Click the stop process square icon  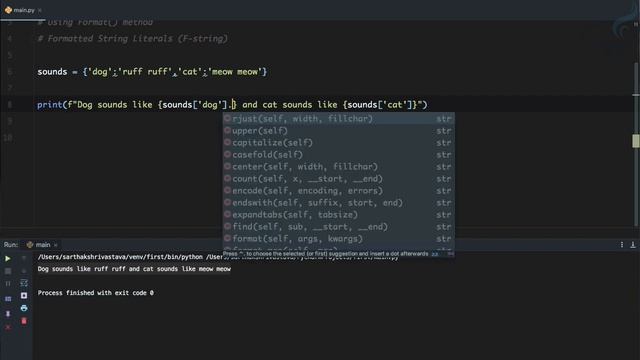coord(8,271)
